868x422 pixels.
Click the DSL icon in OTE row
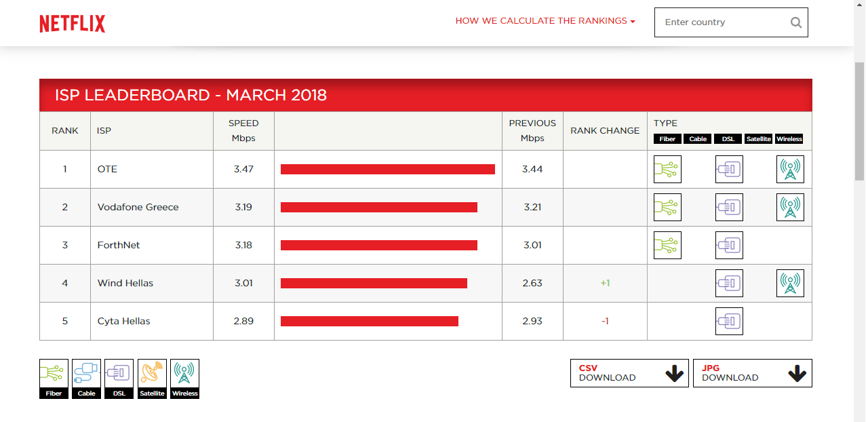729,169
